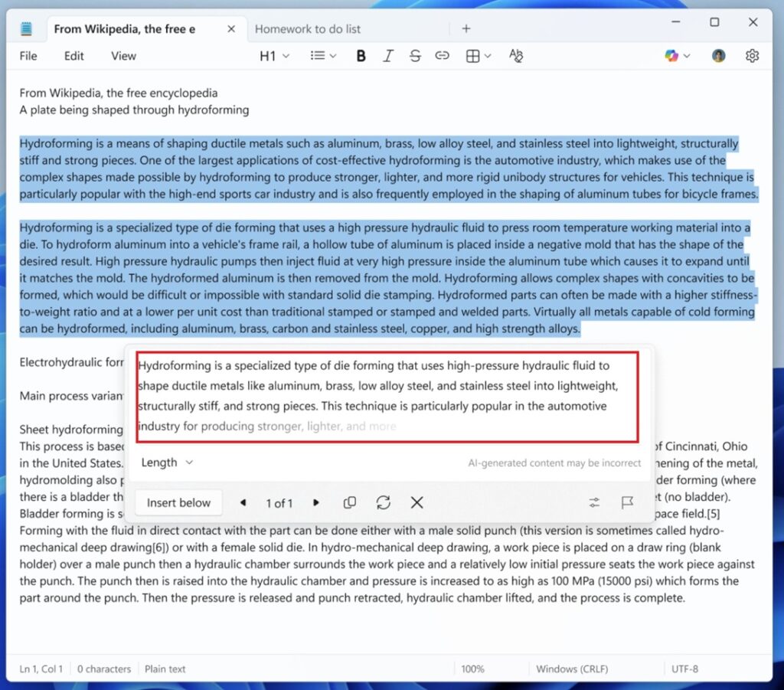Click the Insert below button
Viewport: 784px width, 690px height.
(x=178, y=502)
